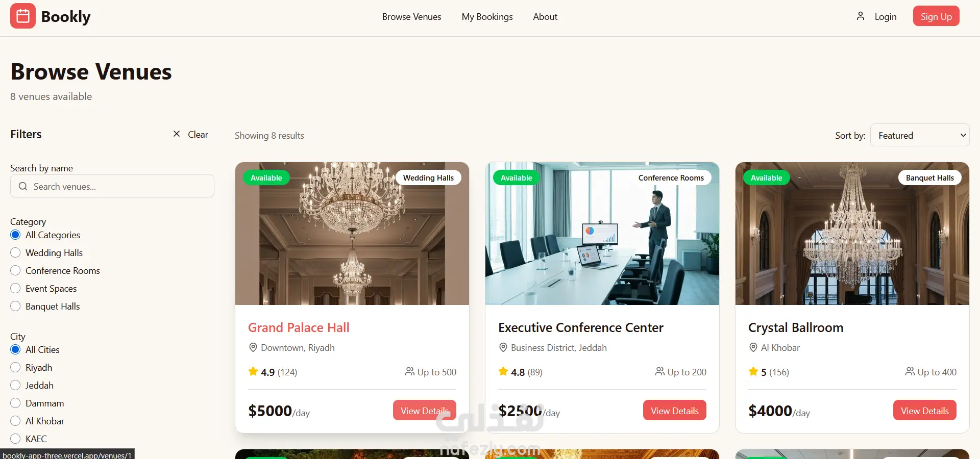
Task: Click the user profile icon beside Login
Action: (x=861, y=16)
